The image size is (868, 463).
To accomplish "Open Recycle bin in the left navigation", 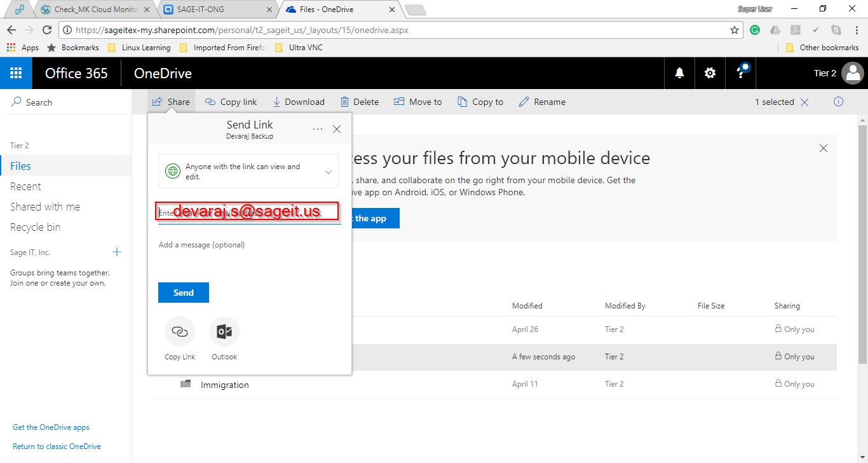I will [x=36, y=227].
